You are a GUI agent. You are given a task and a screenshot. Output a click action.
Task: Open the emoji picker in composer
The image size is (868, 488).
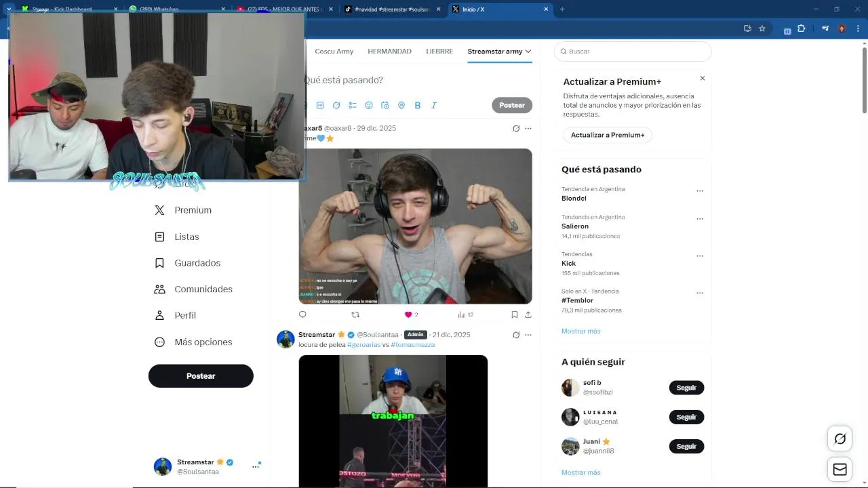click(369, 105)
